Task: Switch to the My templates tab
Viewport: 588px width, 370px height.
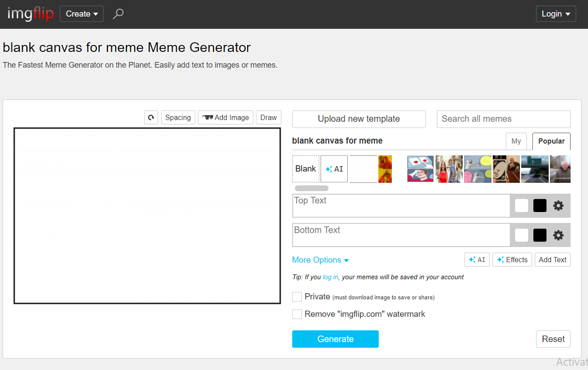Action: (x=516, y=141)
